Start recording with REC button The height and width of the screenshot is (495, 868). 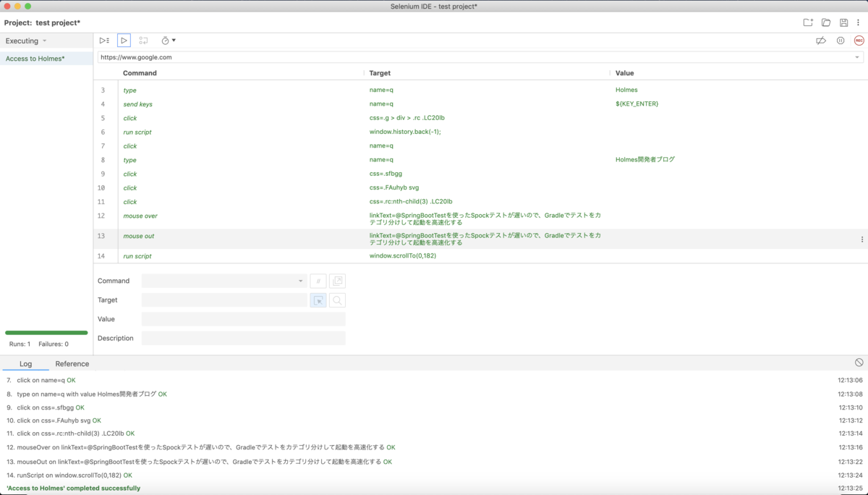pyautogui.click(x=859, y=41)
